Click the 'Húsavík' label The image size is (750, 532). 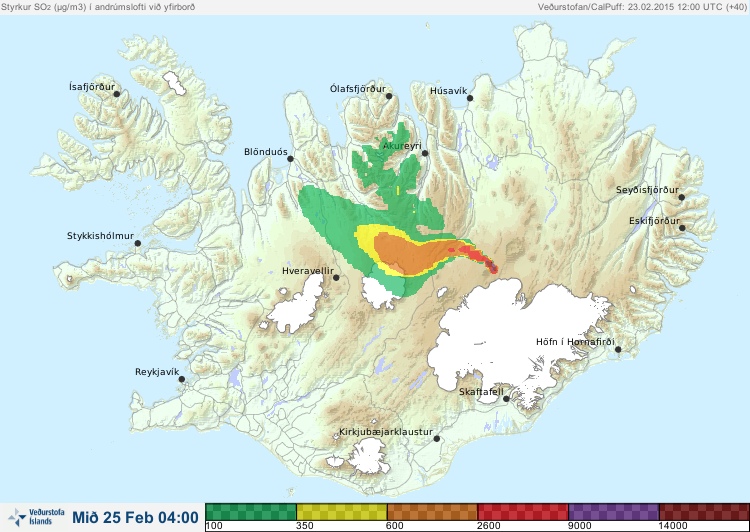449,91
